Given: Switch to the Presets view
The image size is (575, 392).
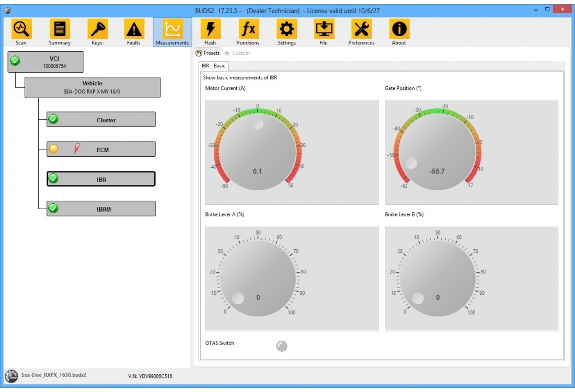Looking at the screenshot, I should click(x=208, y=53).
